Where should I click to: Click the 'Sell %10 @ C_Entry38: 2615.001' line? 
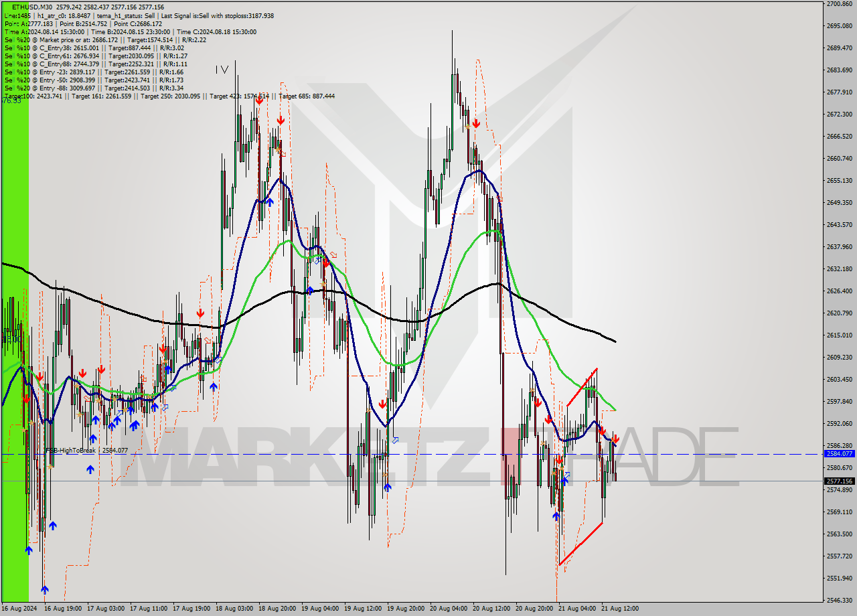(94, 48)
